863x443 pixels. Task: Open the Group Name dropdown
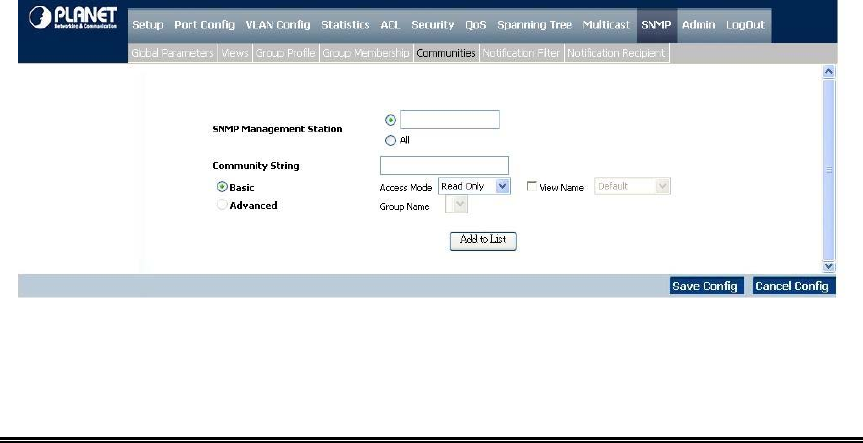(459, 205)
